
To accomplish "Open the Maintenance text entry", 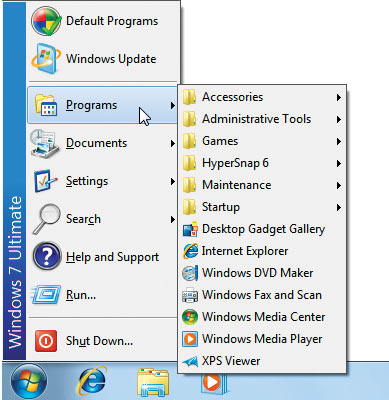I will 236,185.
